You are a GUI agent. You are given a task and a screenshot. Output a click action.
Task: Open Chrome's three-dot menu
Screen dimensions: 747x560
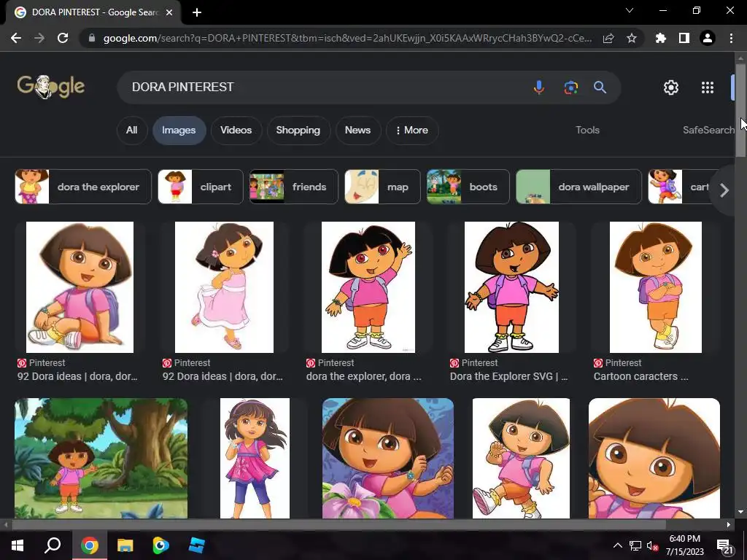coord(731,38)
